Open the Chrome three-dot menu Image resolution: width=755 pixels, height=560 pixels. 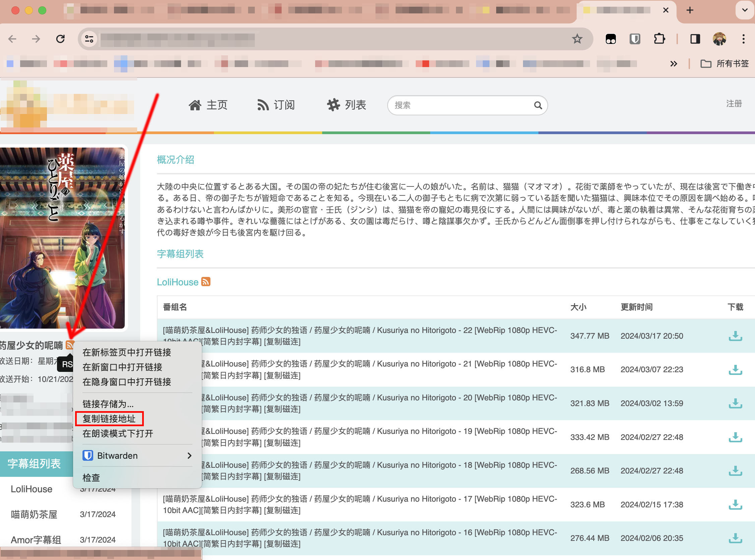click(743, 39)
